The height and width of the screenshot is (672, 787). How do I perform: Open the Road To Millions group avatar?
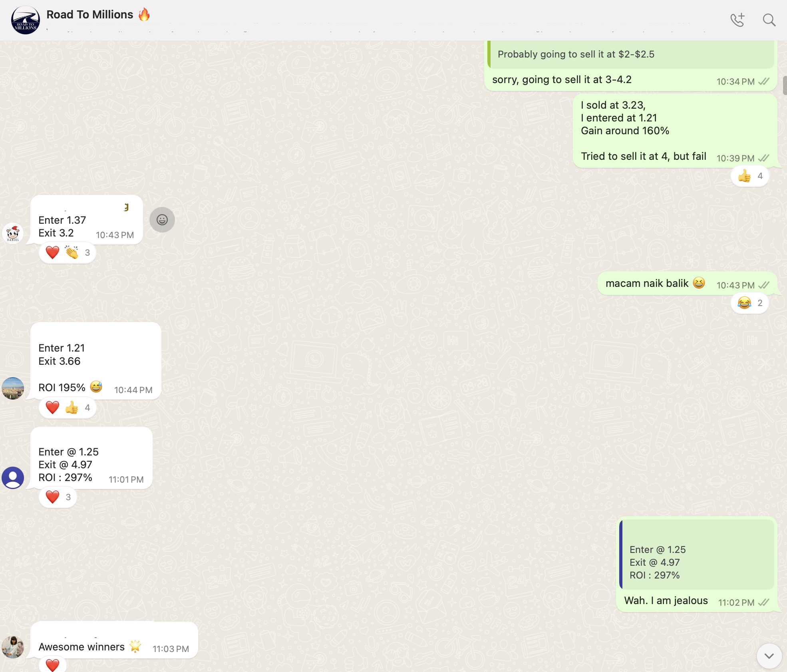pos(26,20)
